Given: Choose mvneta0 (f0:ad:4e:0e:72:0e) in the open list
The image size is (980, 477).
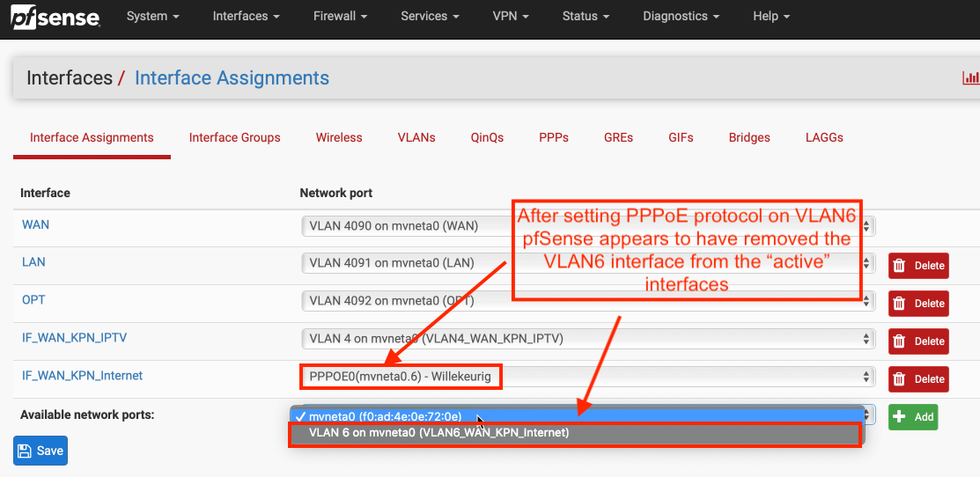Looking at the screenshot, I should pyautogui.click(x=578, y=416).
